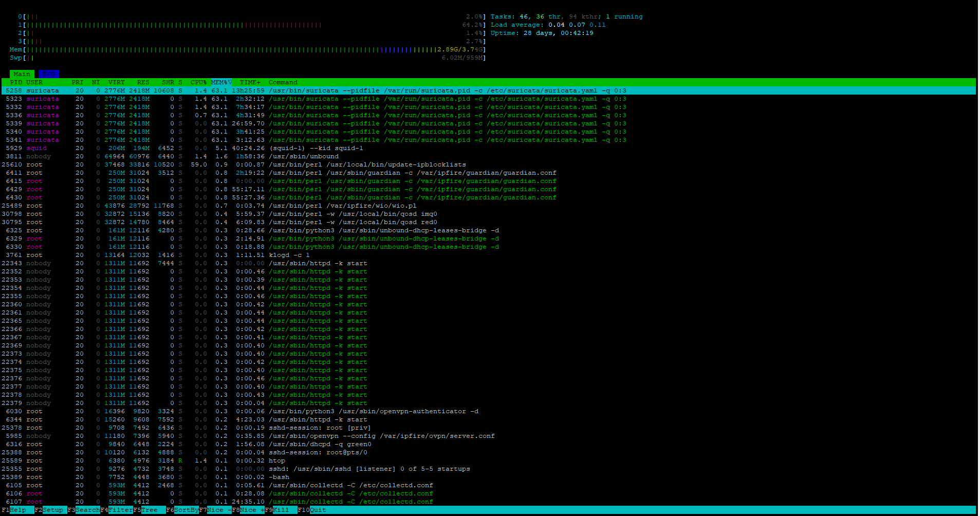Open F1 Help in the function bar
This screenshot has width=980, height=516.
click(x=18, y=510)
